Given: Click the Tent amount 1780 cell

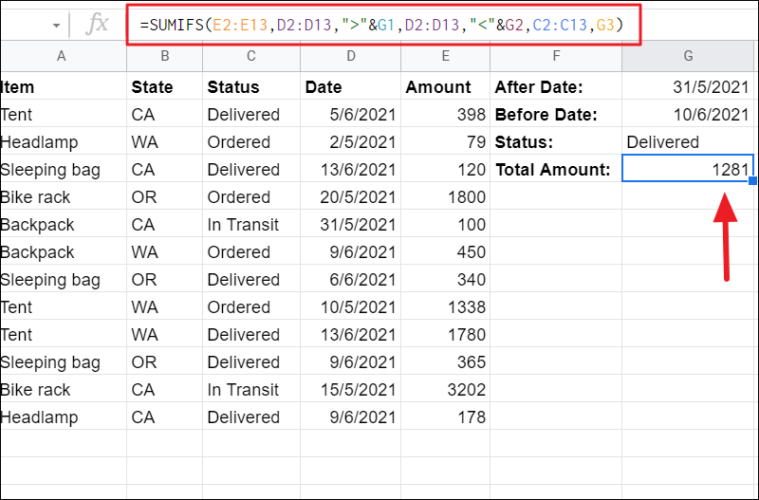Looking at the screenshot, I should (445, 333).
